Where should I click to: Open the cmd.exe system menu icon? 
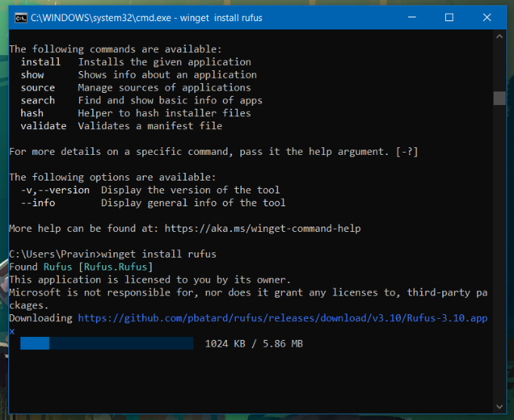pyautogui.click(x=21, y=17)
